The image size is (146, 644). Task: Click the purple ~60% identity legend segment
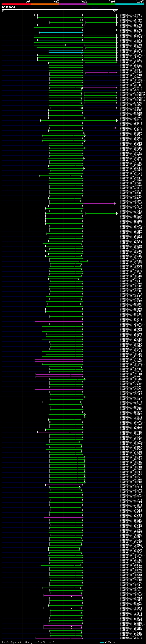pyautogui.click(x=73, y=4)
